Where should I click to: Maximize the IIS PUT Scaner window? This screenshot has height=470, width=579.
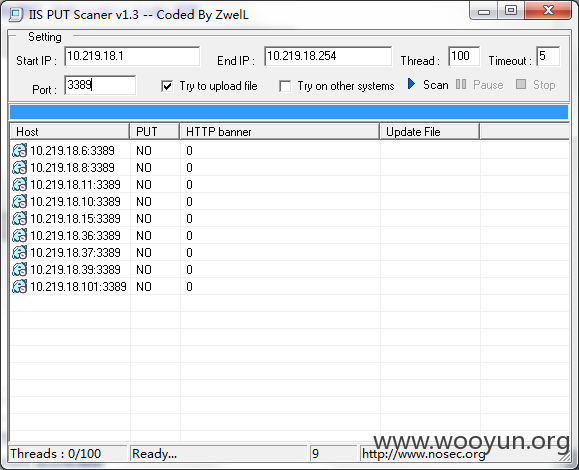click(x=511, y=11)
